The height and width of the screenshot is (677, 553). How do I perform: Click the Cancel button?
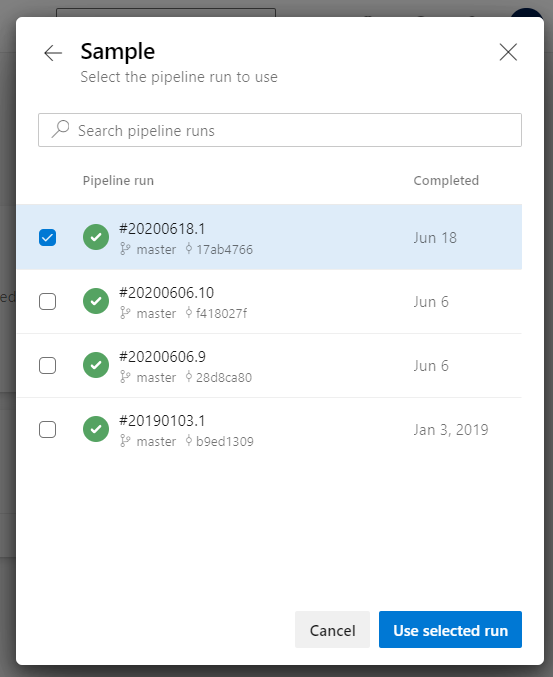332,630
